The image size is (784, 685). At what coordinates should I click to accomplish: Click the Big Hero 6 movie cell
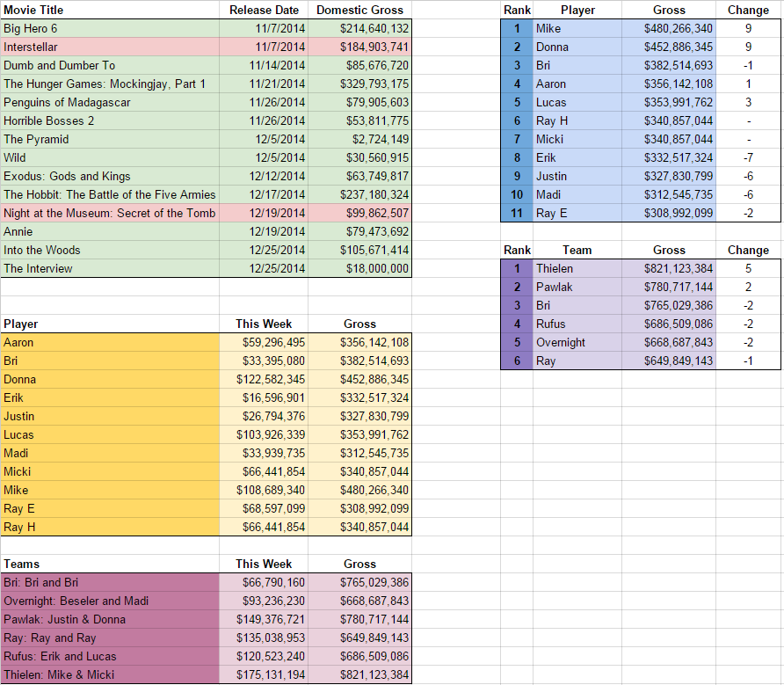pos(110,28)
